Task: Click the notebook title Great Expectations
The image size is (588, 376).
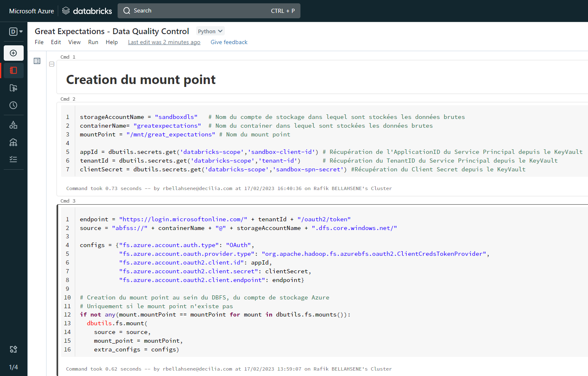Action: [x=112, y=31]
